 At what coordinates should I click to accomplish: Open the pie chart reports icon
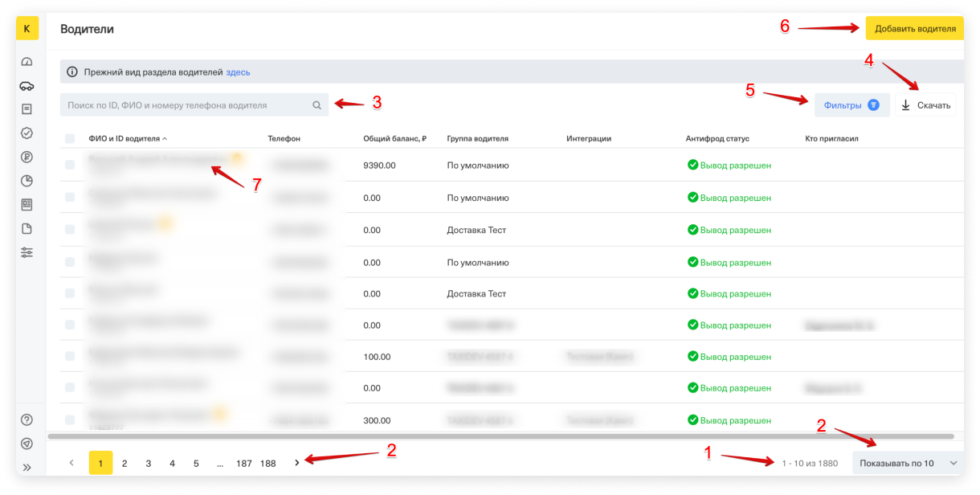[x=27, y=181]
